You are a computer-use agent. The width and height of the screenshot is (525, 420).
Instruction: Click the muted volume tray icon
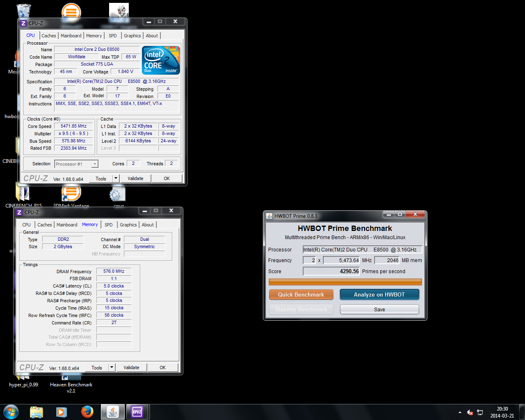click(x=470, y=412)
